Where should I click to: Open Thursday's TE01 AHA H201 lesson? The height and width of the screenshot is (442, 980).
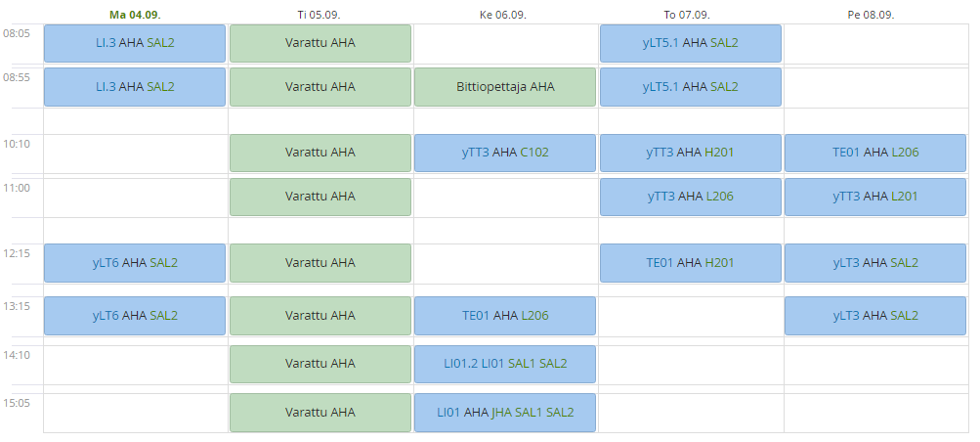[x=690, y=263]
